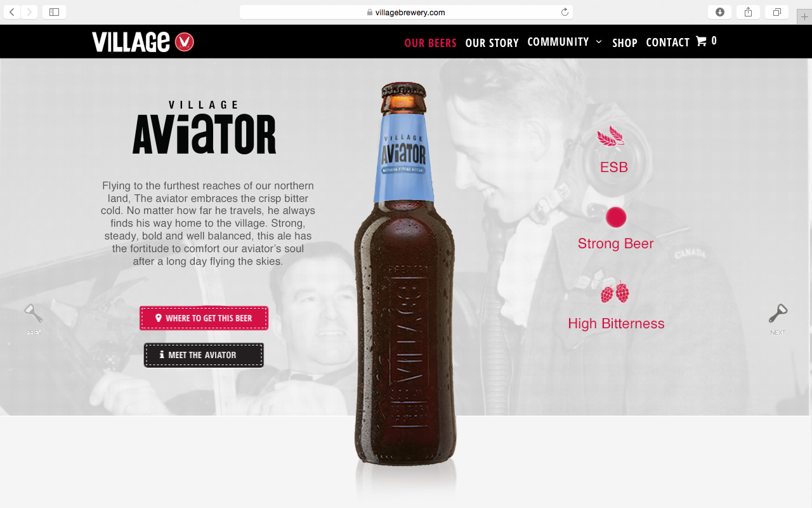Go to Our Story page
The image size is (812, 508).
coord(492,43)
